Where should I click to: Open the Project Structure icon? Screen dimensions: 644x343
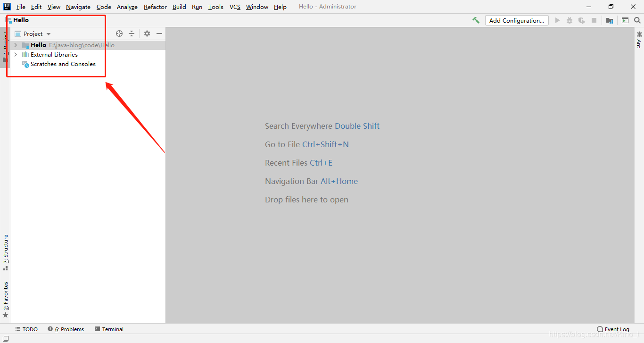click(610, 20)
